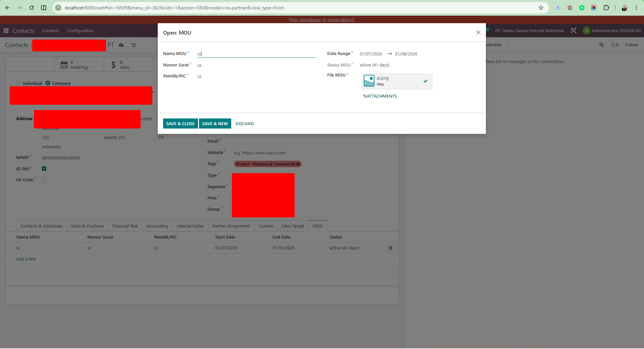Open the Meetings stat button
Screen dimensions: 644x349
(79, 64)
